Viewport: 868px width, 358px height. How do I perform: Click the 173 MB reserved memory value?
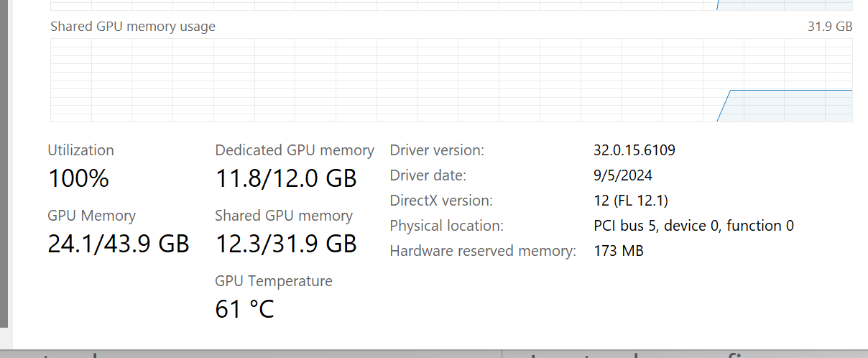click(x=619, y=251)
